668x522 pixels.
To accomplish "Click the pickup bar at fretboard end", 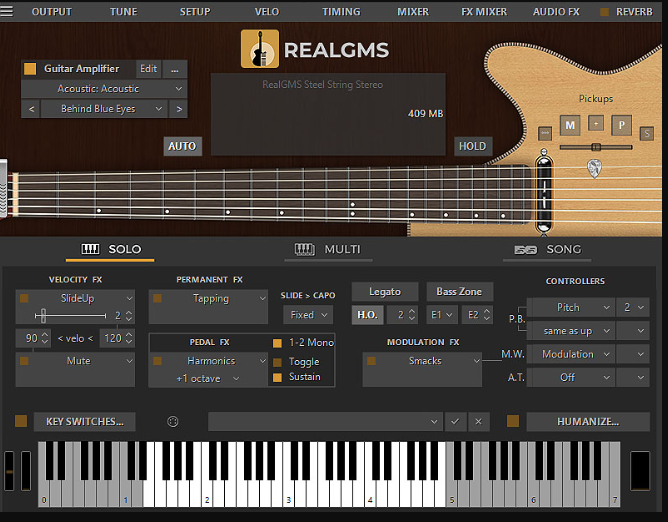I will tap(544, 194).
